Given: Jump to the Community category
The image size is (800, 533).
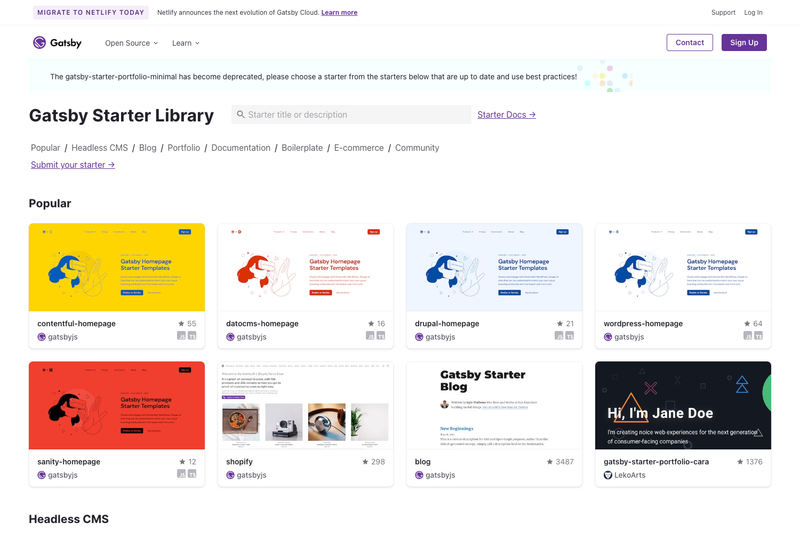Looking at the screenshot, I should coord(417,148).
